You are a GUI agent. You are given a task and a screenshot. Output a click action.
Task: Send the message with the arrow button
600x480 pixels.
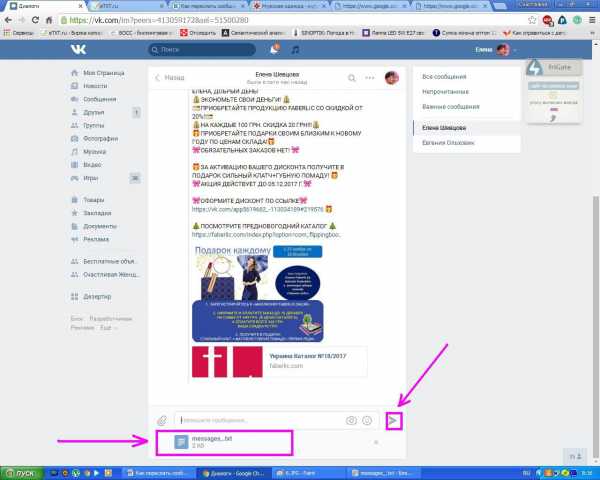[x=393, y=421]
